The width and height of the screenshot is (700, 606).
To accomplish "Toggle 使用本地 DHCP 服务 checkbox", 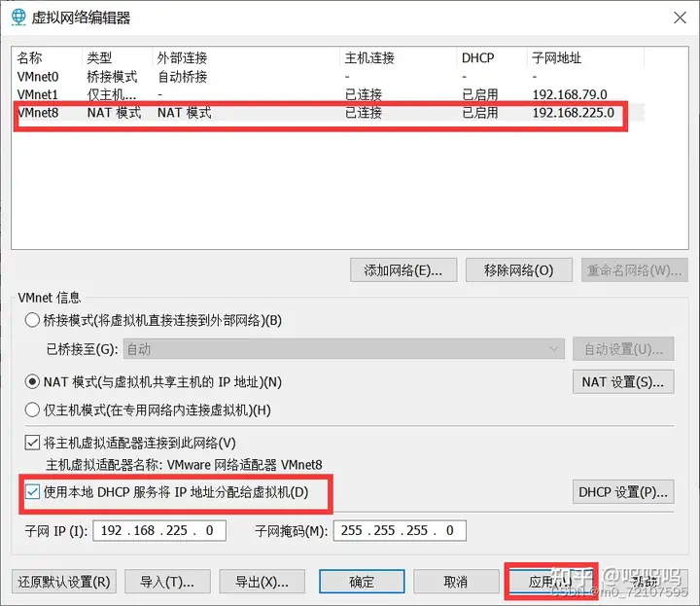I will tap(32, 491).
